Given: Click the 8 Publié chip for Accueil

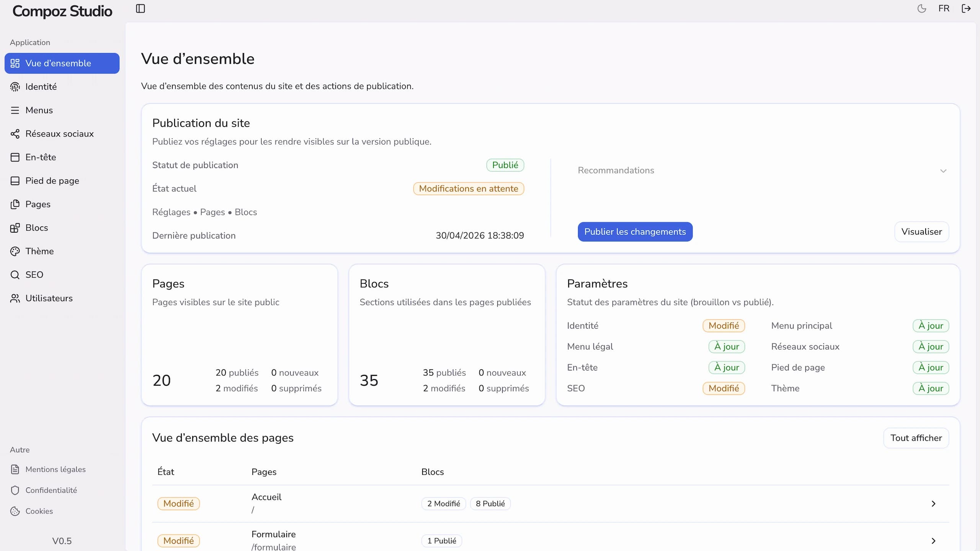Looking at the screenshot, I should 490,504.
